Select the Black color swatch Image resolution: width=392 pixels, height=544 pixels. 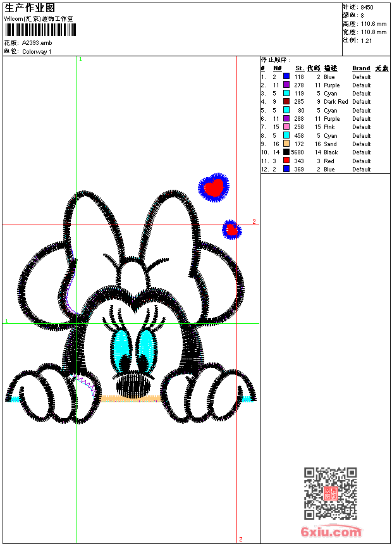pyautogui.click(x=286, y=152)
